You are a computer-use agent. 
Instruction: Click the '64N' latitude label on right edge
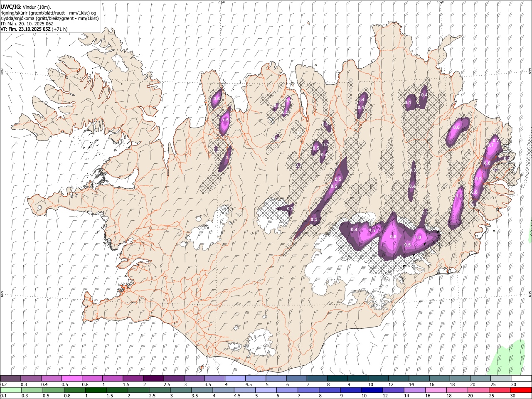(530, 293)
